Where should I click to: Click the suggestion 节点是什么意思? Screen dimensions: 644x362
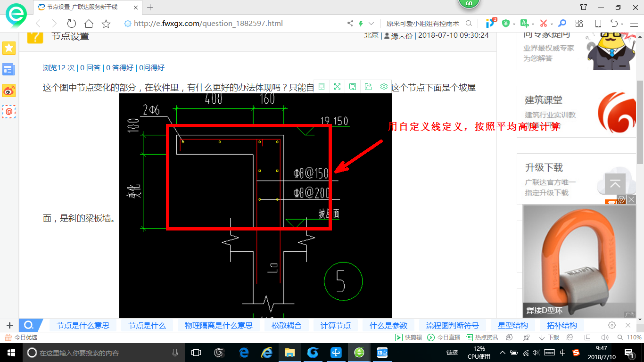(83, 325)
